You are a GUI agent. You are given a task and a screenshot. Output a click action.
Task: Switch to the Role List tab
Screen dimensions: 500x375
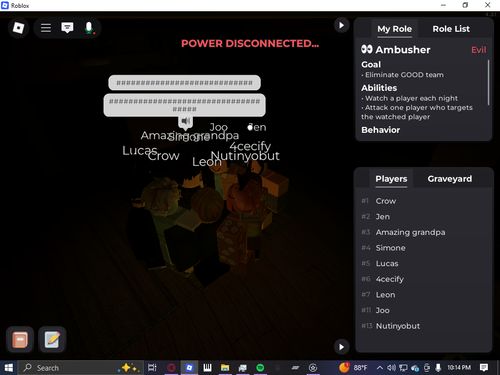tap(451, 29)
